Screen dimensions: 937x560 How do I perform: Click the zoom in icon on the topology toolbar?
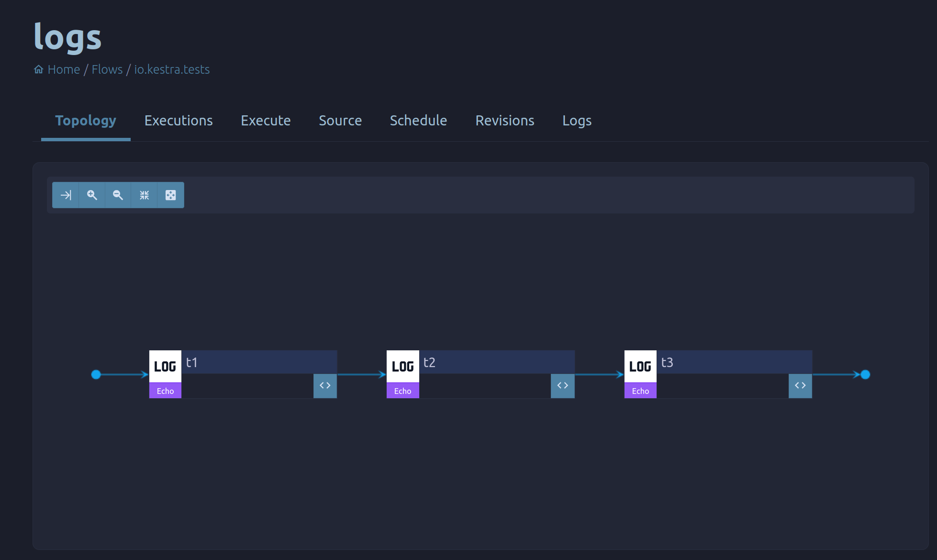(x=92, y=195)
